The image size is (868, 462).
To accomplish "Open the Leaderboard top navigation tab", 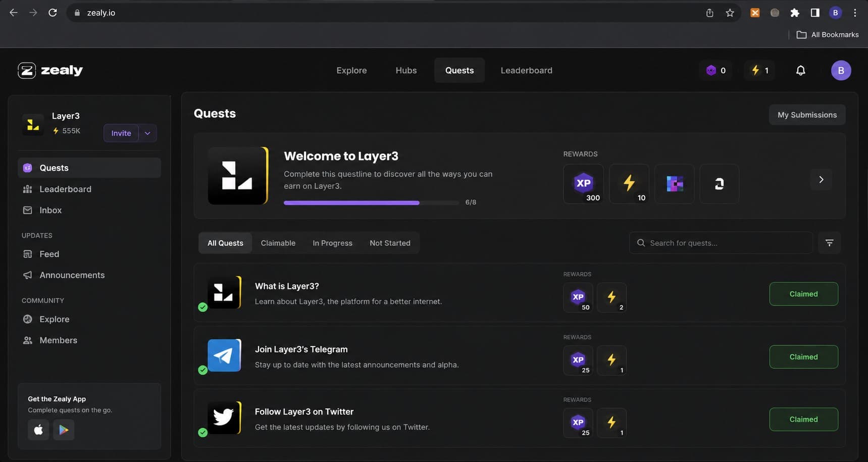I will click(x=526, y=71).
